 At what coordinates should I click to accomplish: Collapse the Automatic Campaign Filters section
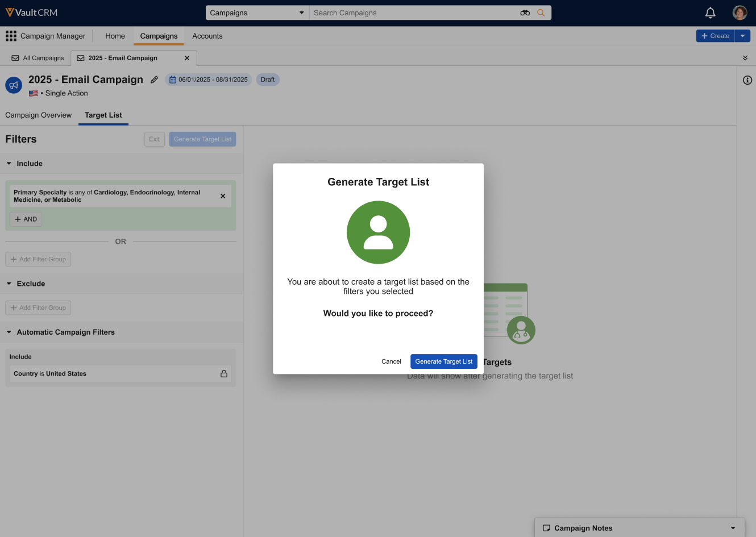click(9, 332)
